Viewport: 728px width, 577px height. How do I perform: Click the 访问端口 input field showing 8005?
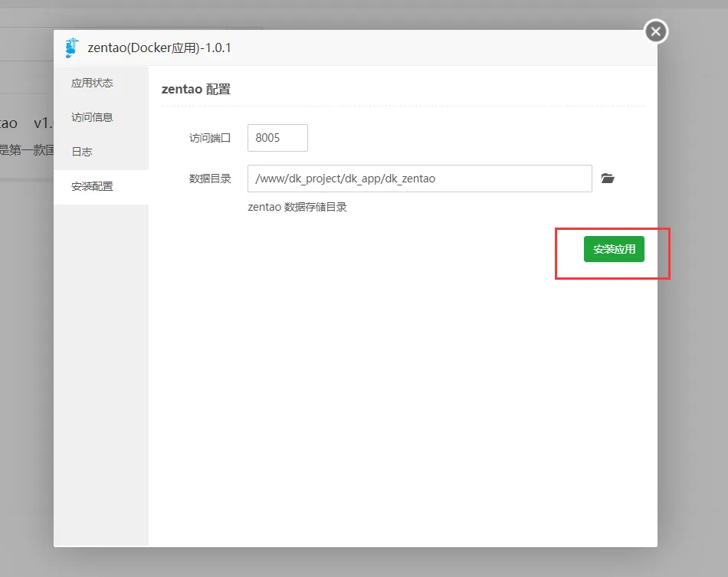pyautogui.click(x=277, y=138)
